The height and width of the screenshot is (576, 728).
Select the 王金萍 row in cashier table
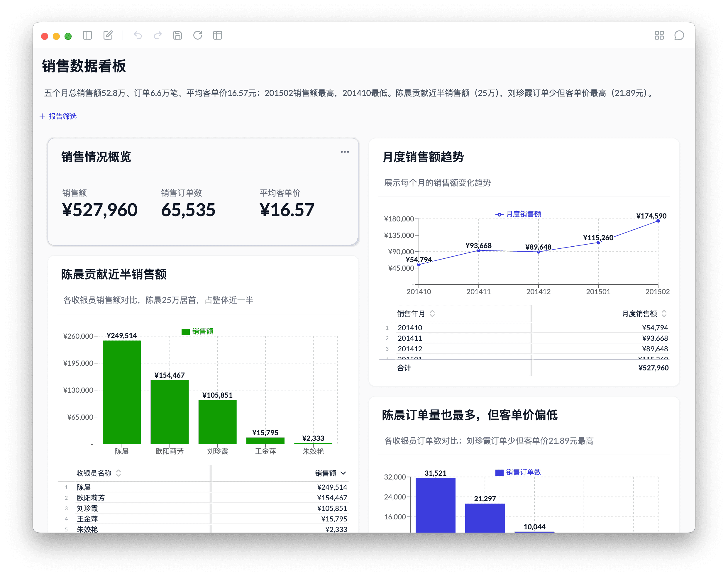[x=203, y=519]
